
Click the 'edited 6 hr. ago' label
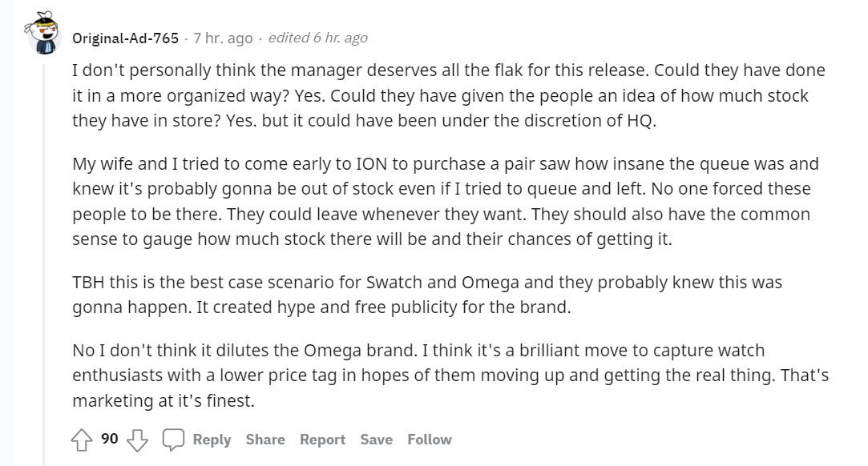pyautogui.click(x=317, y=38)
